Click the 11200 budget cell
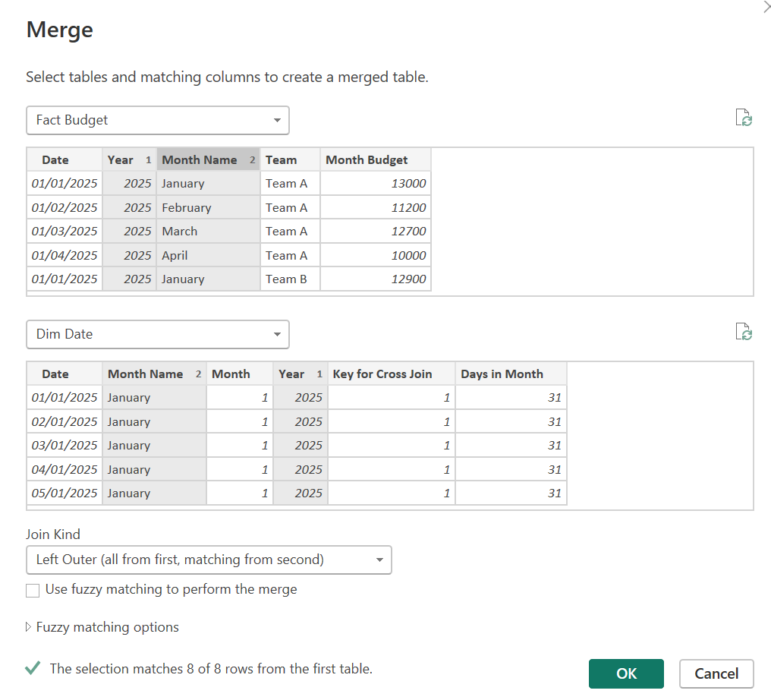The width and height of the screenshot is (771, 700). tap(376, 207)
